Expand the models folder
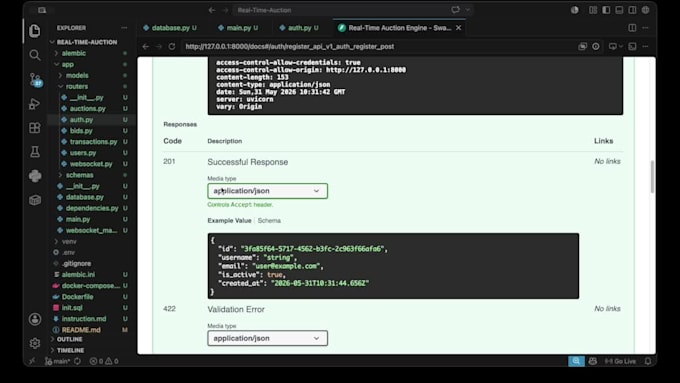The height and width of the screenshot is (383, 680). [x=77, y=75]
